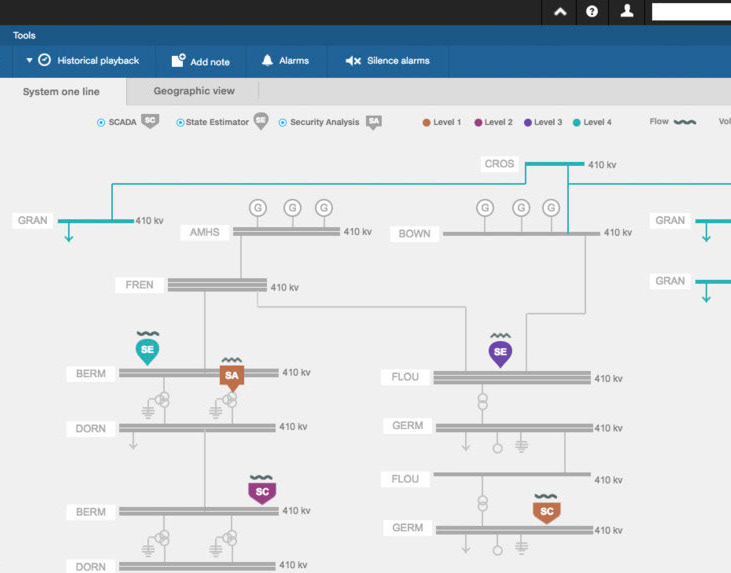This screenshot has height=573, width=731.
Task: Click Add note label
Action: [210, 62]
